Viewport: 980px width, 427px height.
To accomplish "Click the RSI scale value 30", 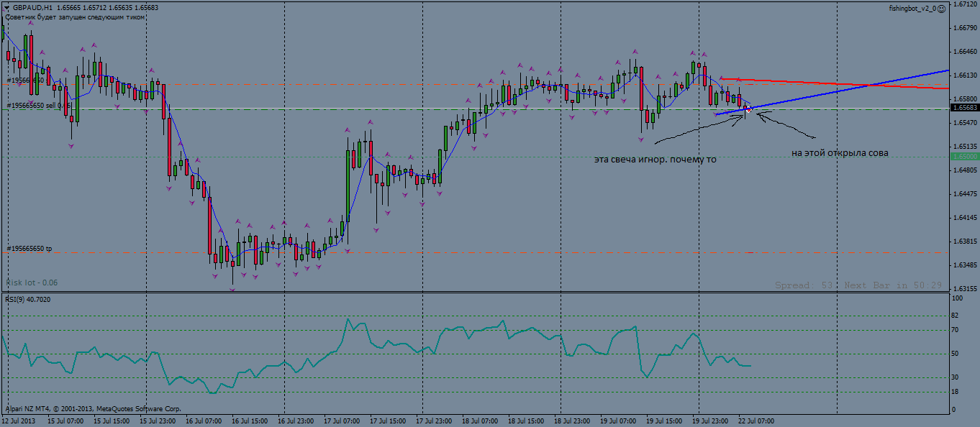I will [x=956, y=377].
